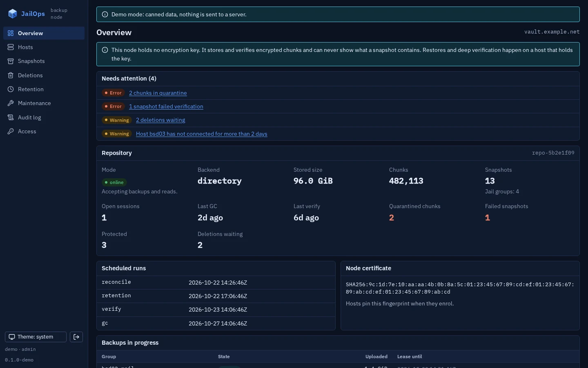Click the 'gc' scheduled run row
The width and height of the screenshot is (588, 368).
(216, 323)
